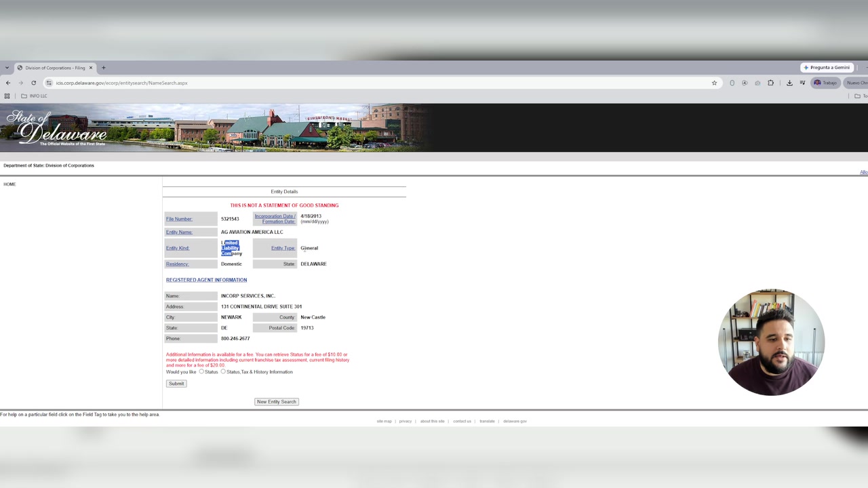Viewport: 868px width, 488px height.
Task: Open the Residency help link
Action: pyautogui.click(x=178, y=264)
